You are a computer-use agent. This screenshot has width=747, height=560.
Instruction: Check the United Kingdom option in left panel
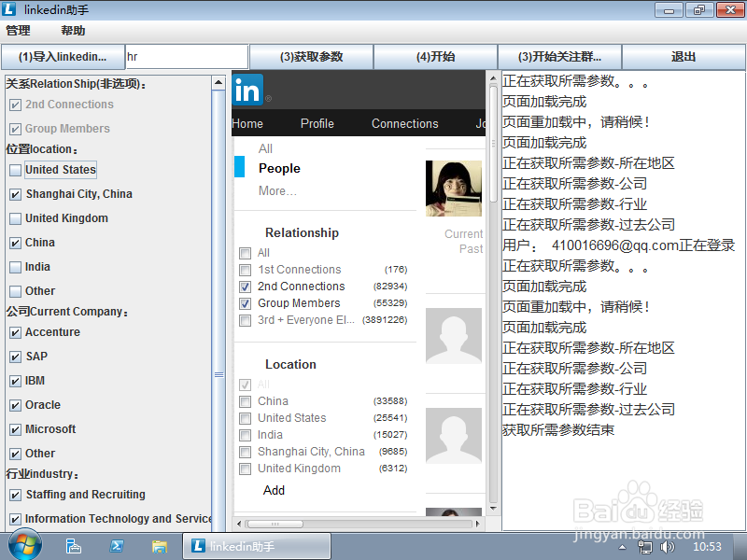[15, 218]
